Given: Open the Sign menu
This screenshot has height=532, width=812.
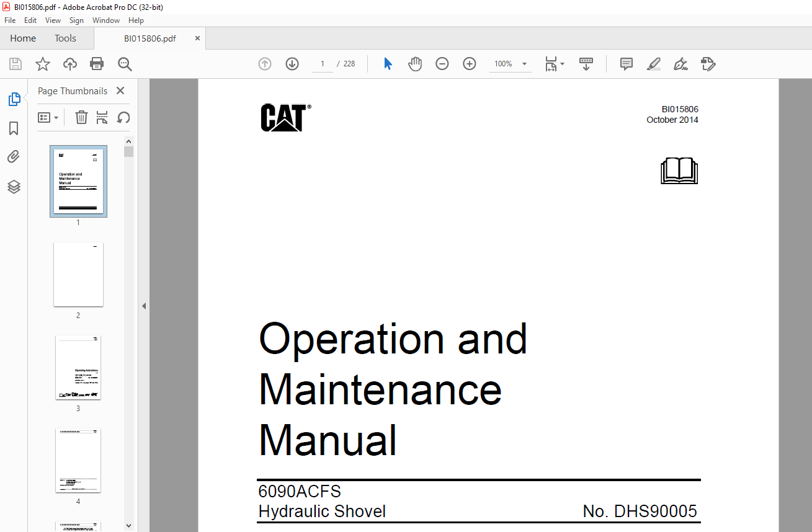Looking at the screenshot, I should [76, 20].
